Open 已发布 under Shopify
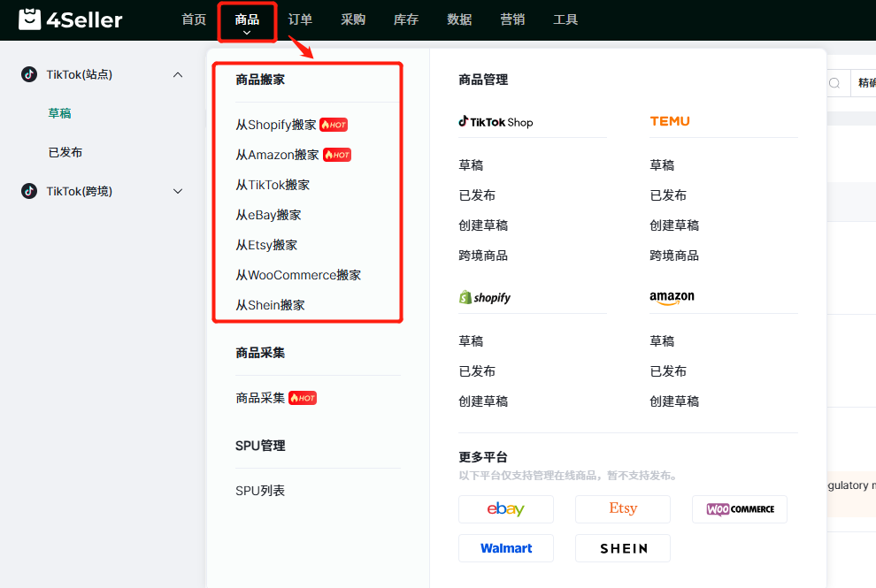 (x=477, y=371)
